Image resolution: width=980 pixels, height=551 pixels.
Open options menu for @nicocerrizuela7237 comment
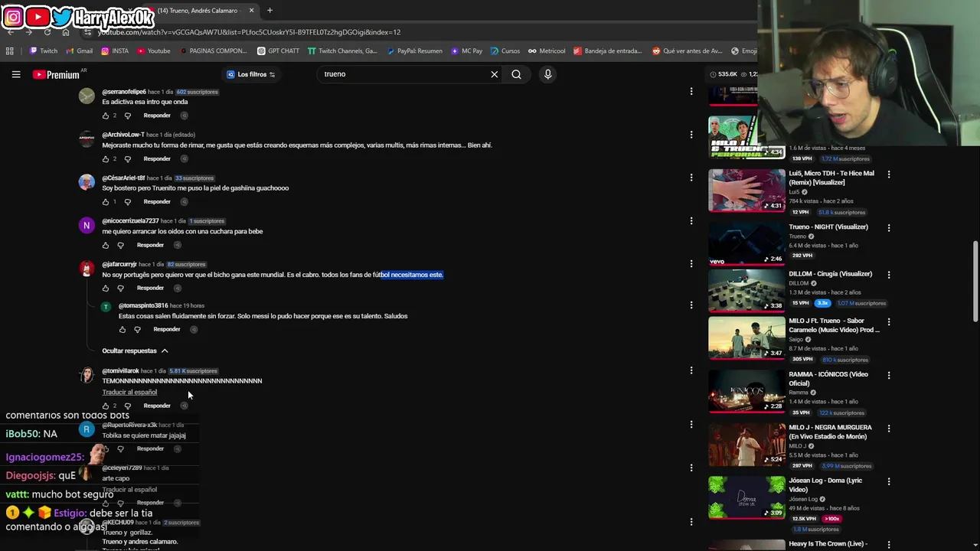(x=691, y=221)
